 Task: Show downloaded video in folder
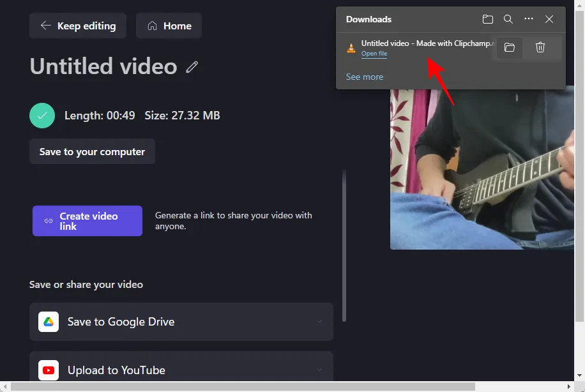[509, 48]
